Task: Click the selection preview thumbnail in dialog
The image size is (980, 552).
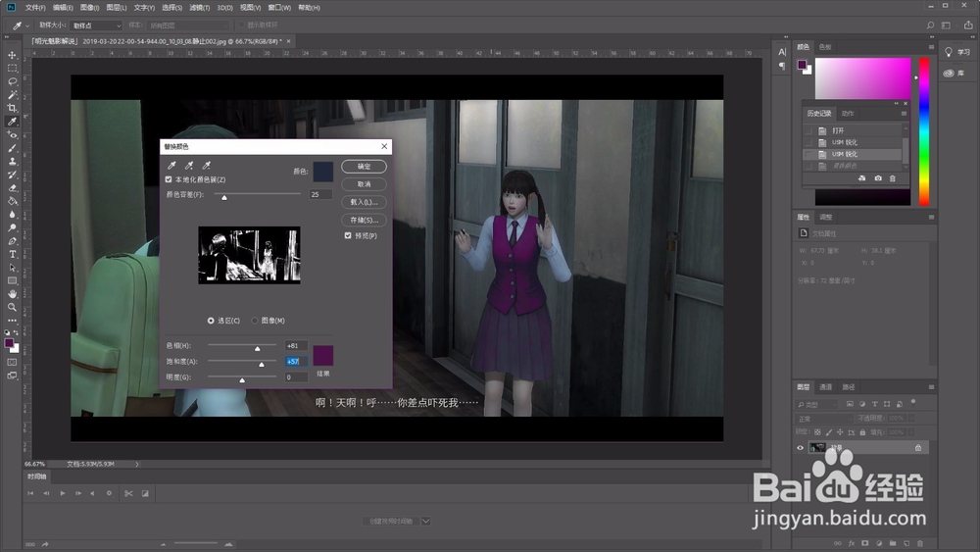Action: [x=249, y=255]
